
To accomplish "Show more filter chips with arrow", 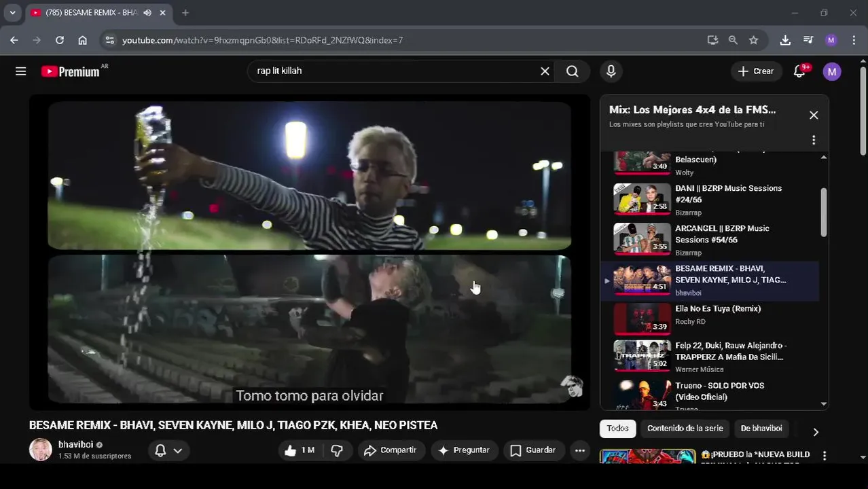I will 816,432.
